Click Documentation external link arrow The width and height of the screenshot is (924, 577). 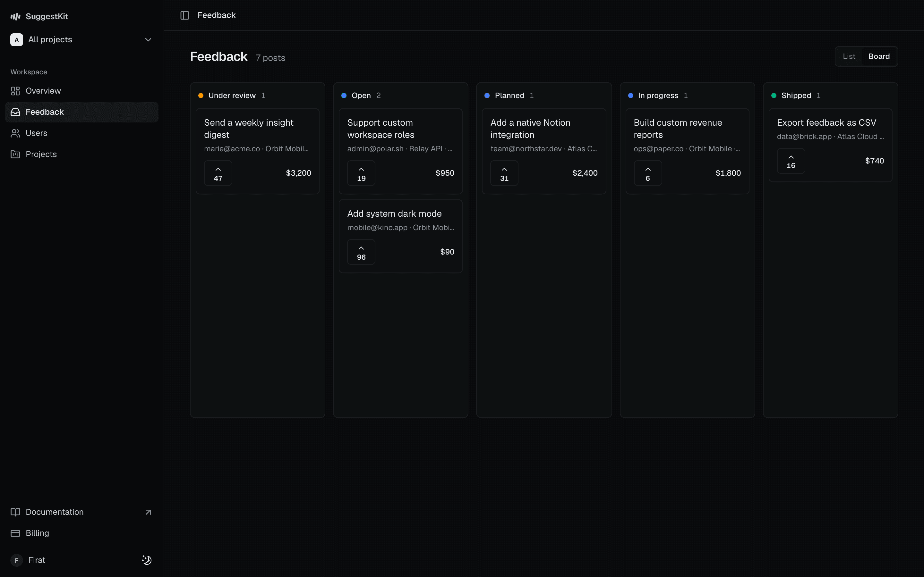(148, 512)
